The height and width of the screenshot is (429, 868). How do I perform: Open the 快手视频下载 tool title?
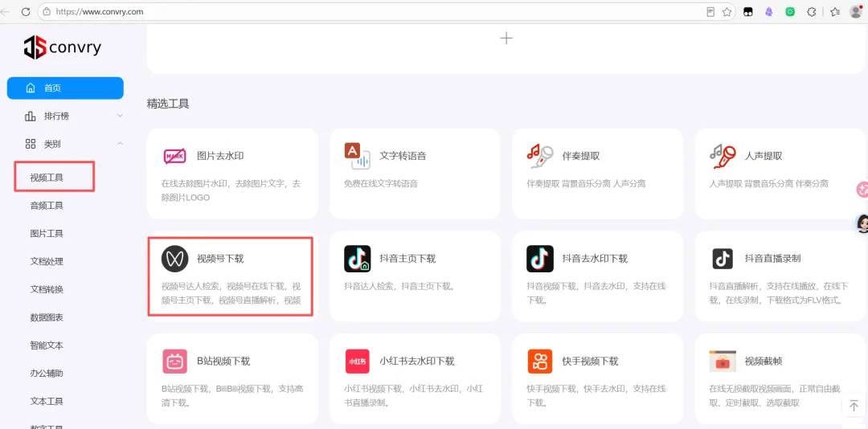pyautogui.click(x=590, y=362)
